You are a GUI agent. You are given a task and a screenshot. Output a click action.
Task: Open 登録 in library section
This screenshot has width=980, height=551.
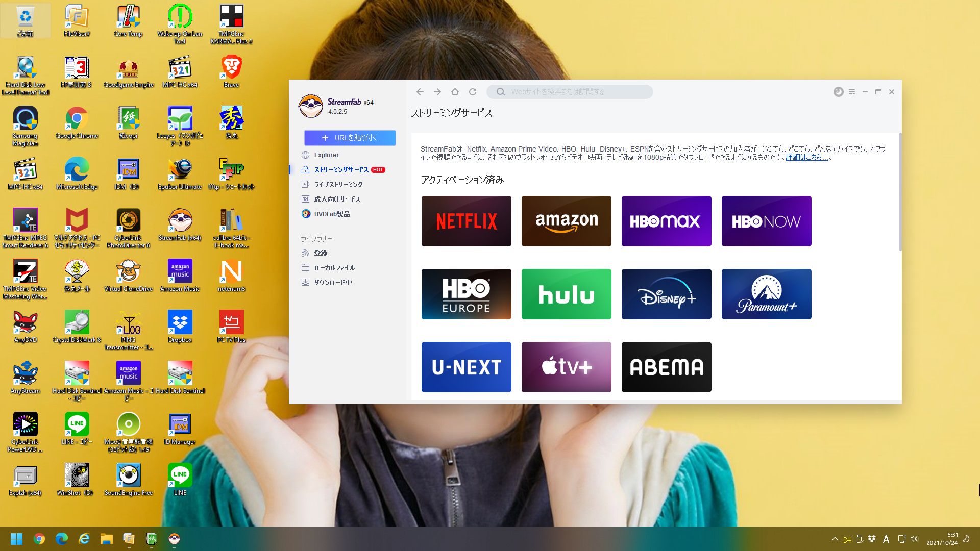pyautogui.click(x=314, y=253)
